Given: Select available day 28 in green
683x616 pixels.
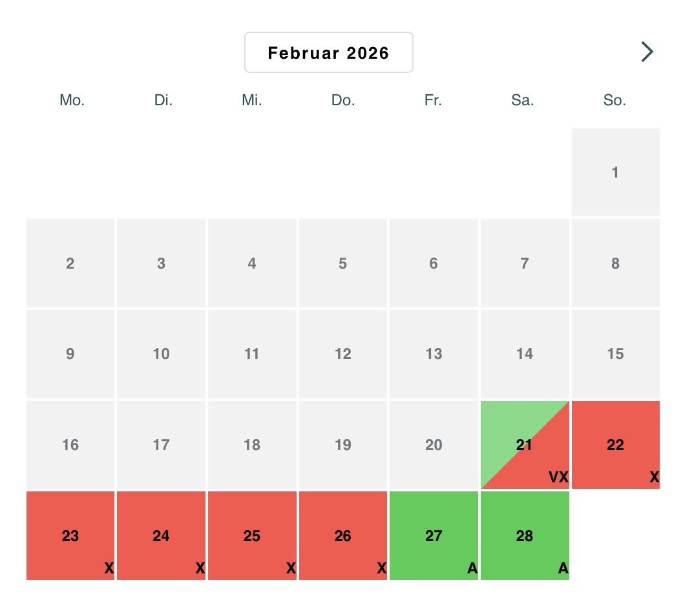Looking at the screenshot, I should pos(525,535).
